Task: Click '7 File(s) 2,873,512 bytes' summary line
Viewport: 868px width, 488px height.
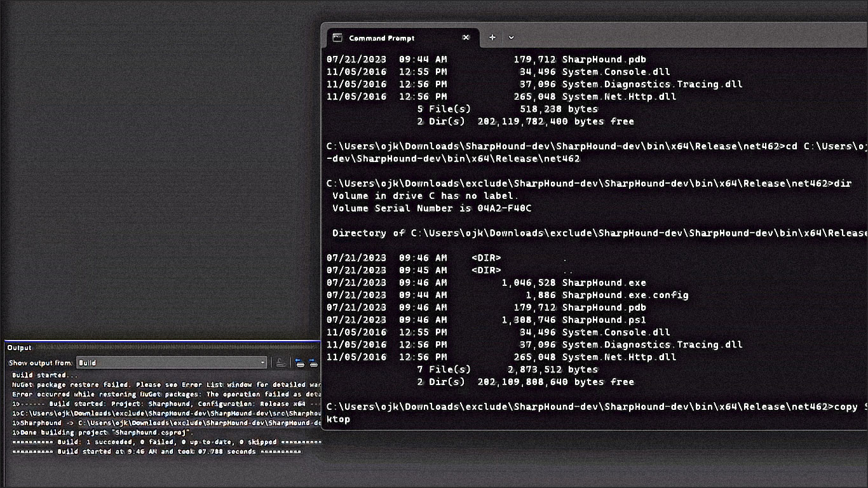Action: (507, 369)
